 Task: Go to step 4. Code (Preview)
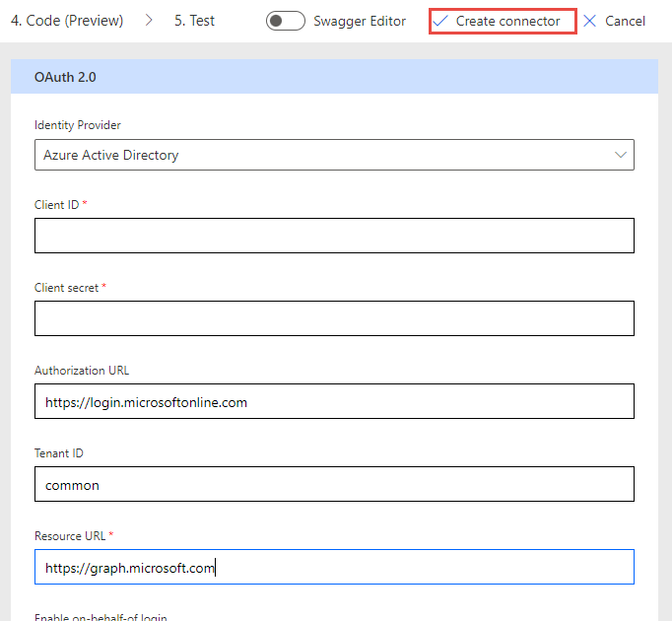click(x=67, y=21)
